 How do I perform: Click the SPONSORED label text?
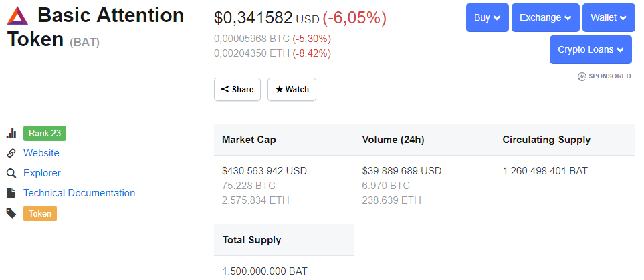(x=609, y=76)
